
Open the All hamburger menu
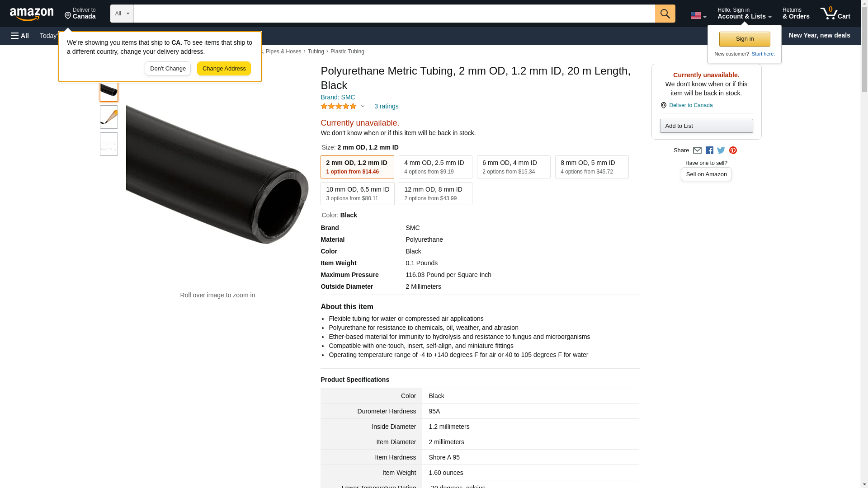(20, 36)
